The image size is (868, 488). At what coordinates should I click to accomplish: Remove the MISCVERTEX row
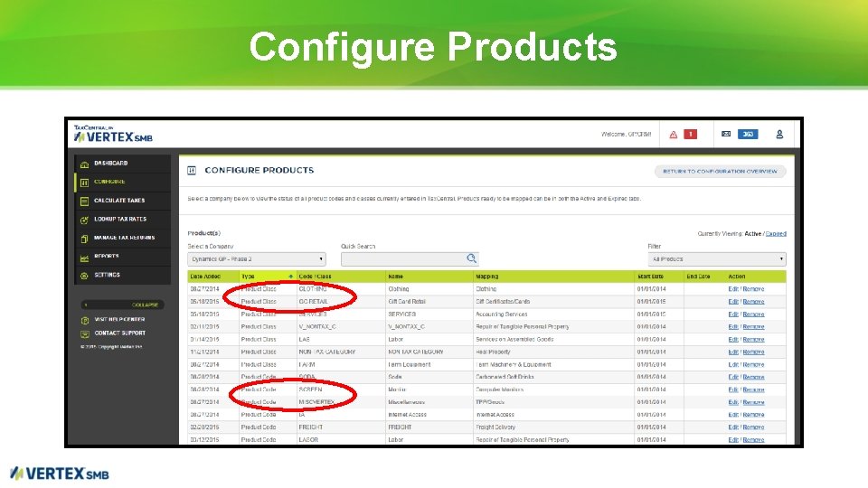click(753, 402)
